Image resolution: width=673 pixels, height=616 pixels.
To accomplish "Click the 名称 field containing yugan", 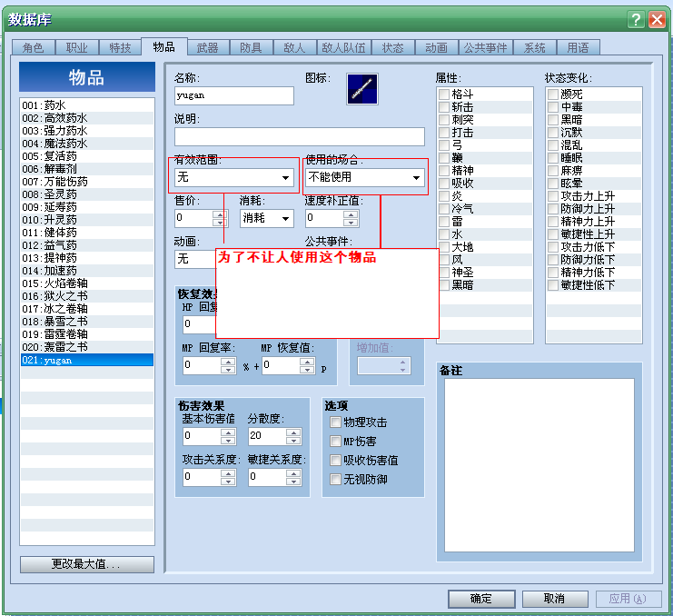I will (x=234, y=95).
